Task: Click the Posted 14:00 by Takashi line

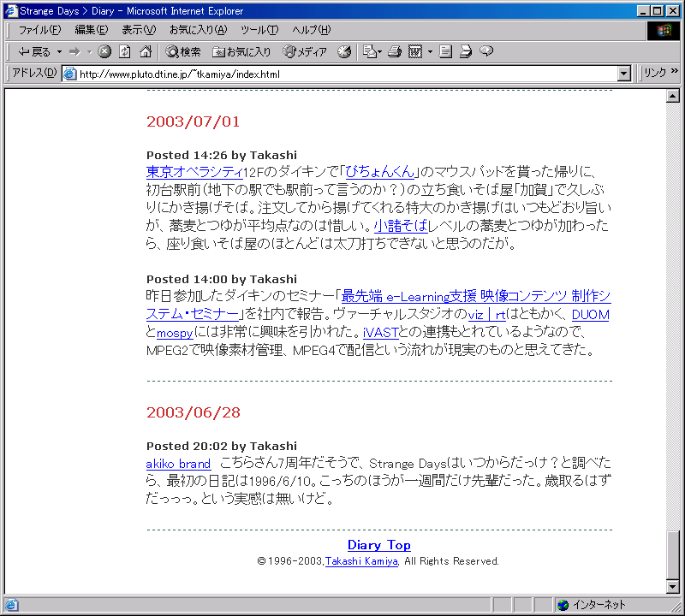Action: 222,279
